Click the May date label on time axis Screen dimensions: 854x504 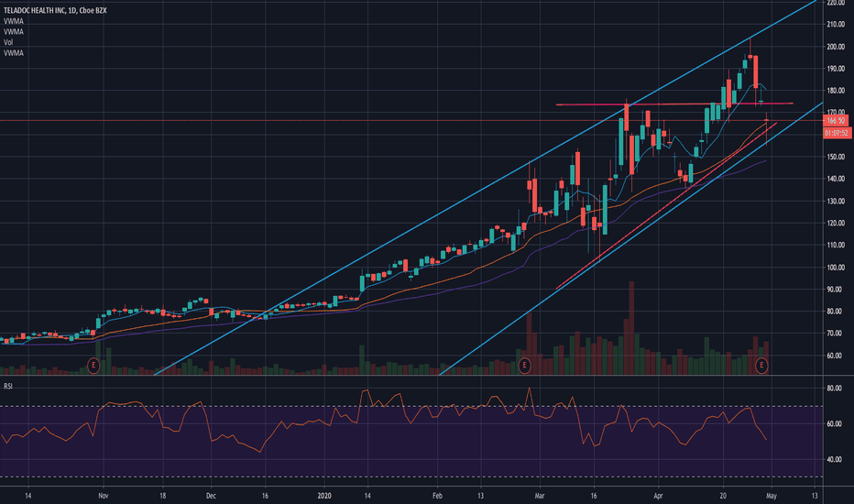(x=772, y=496)
